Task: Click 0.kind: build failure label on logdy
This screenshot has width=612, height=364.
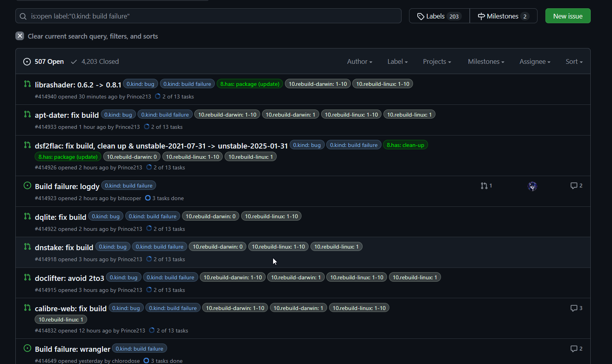Action: click(x=128, y=186)
